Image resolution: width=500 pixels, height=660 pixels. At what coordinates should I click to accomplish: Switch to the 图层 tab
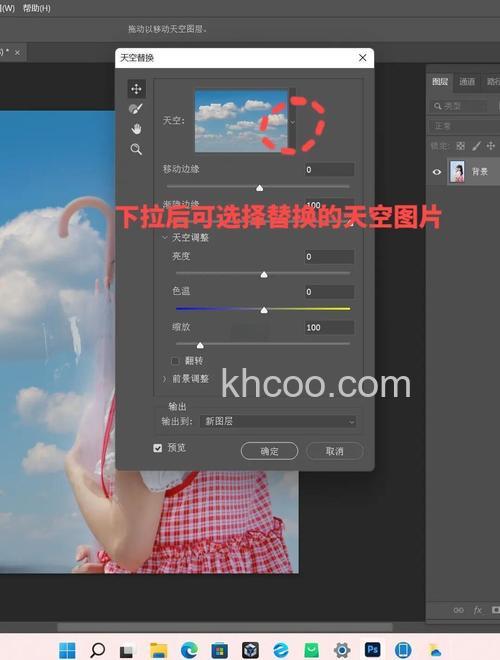click(440, 81)
